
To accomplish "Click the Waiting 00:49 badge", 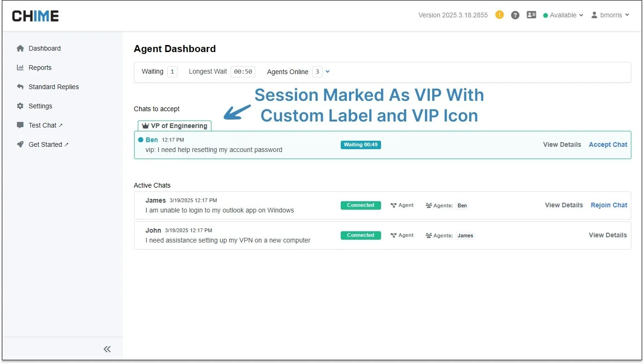I will [x=361, y=144].
